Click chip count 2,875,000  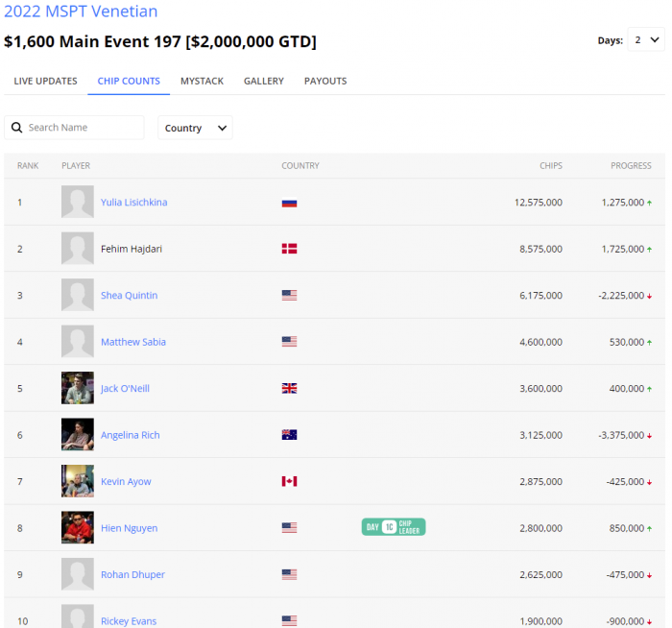540,481
